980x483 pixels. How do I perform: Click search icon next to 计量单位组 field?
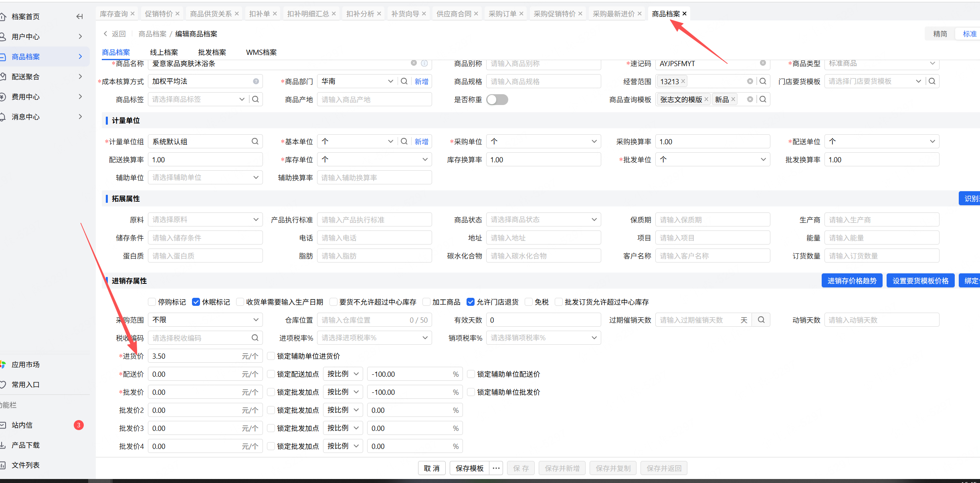click(255, 141)
